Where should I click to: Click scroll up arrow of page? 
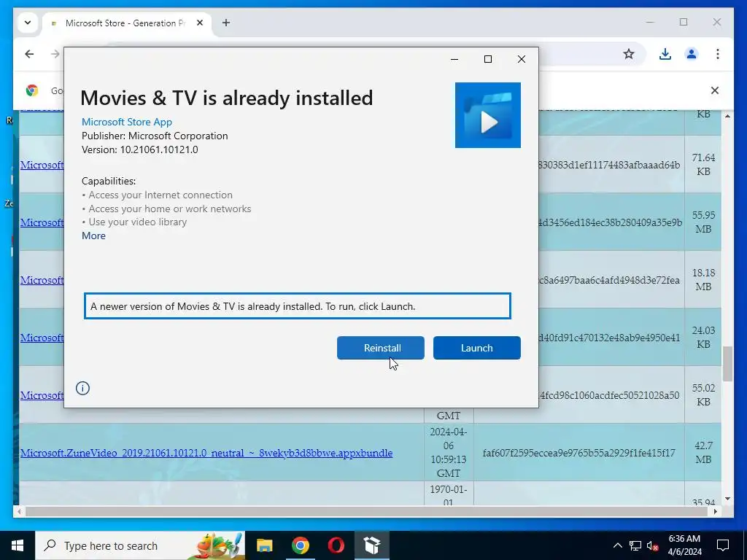727,116
